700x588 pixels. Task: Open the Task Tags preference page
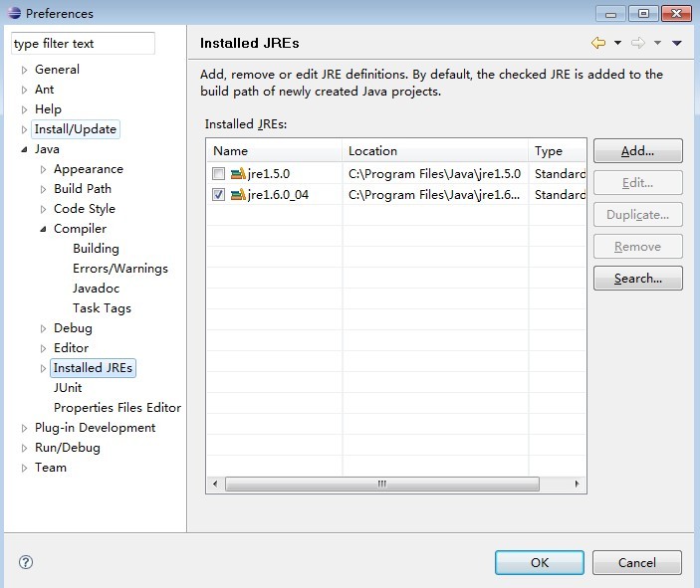102,308
